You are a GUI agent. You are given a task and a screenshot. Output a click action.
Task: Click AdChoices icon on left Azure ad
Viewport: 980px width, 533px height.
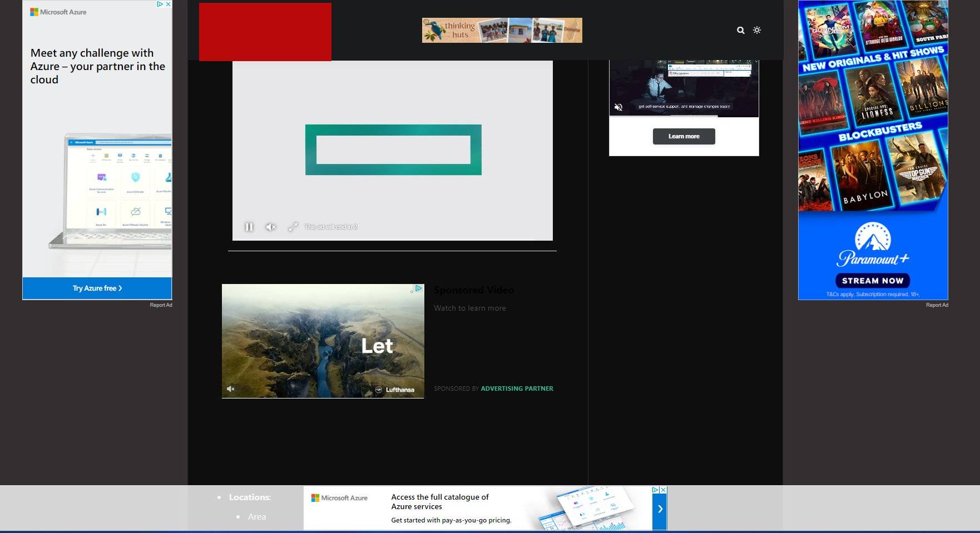point(160,4)
